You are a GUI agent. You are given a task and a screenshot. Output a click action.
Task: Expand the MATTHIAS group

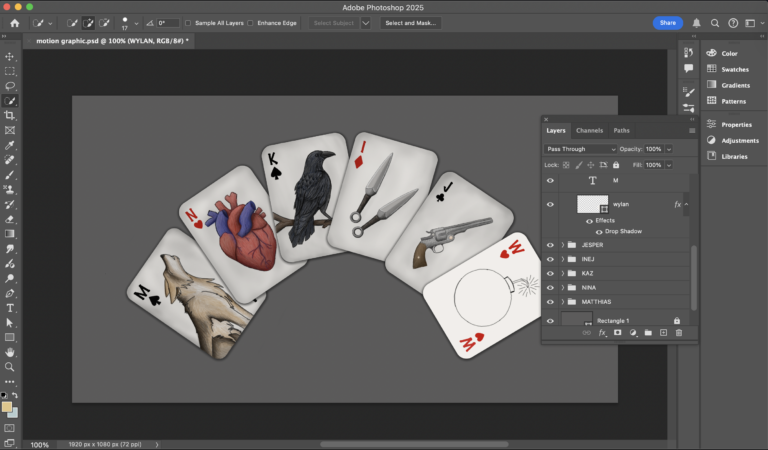point(562,302)
